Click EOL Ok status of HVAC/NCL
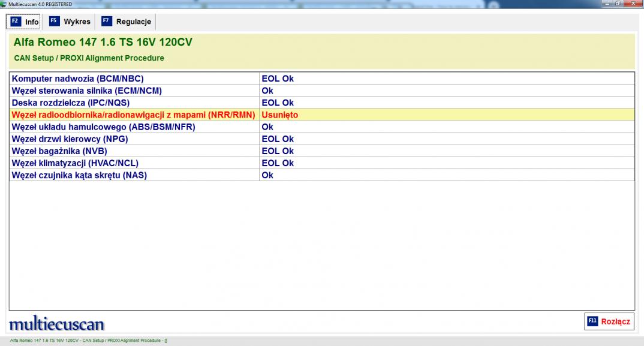 (278, 163)
